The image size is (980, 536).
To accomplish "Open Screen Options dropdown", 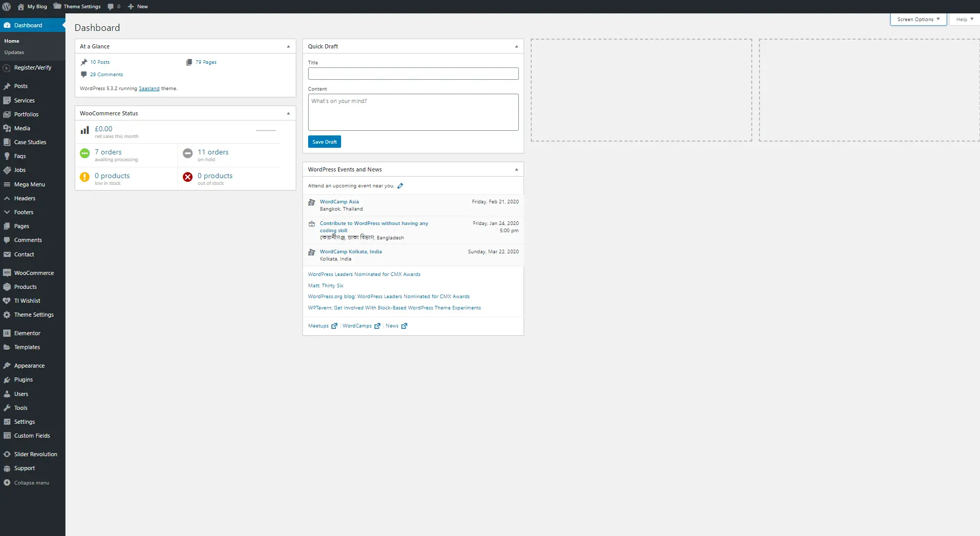I will click(x=918, y=19).
